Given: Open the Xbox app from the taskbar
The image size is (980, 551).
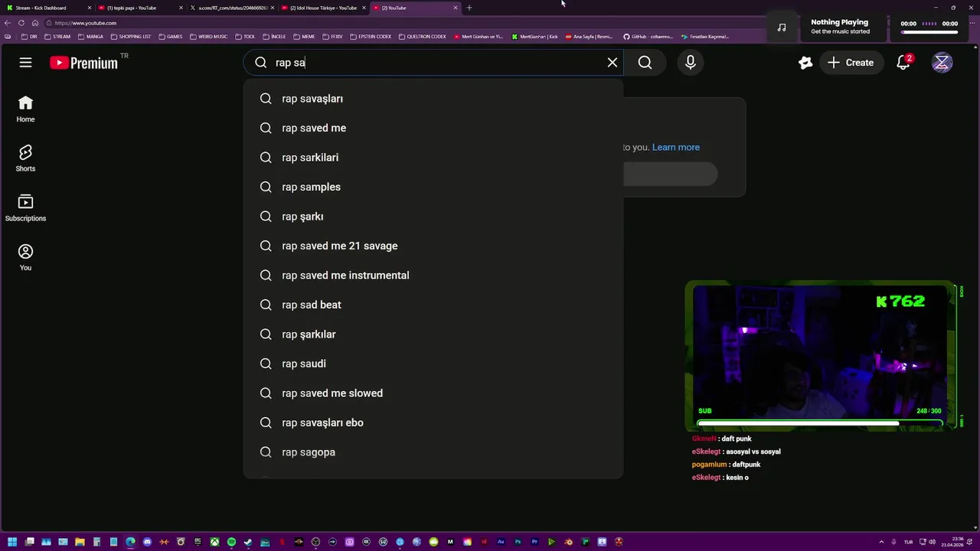Looking at the screenshot, I should tap(214, 542).
